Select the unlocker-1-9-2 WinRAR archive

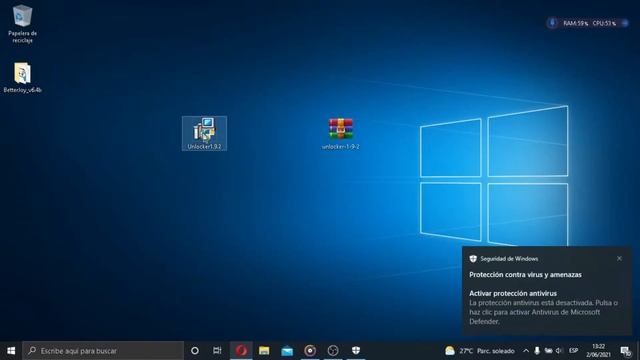341,133
